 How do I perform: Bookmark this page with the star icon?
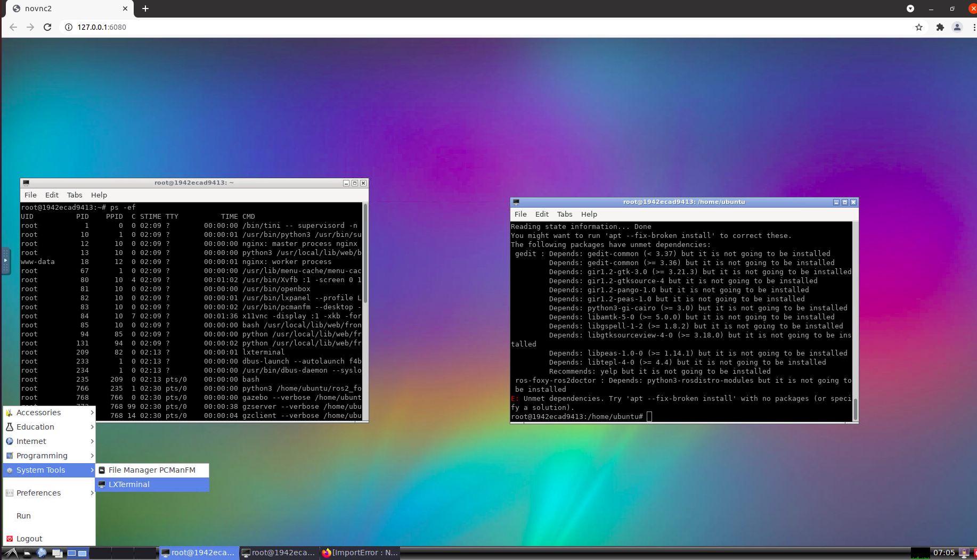coord(919,27)
